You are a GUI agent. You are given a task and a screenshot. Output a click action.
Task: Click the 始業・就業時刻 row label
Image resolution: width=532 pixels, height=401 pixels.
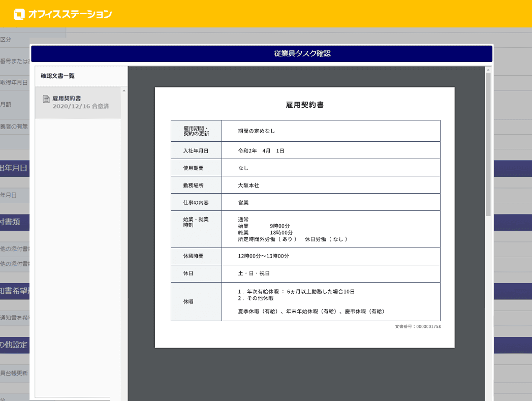pos(196,222)
